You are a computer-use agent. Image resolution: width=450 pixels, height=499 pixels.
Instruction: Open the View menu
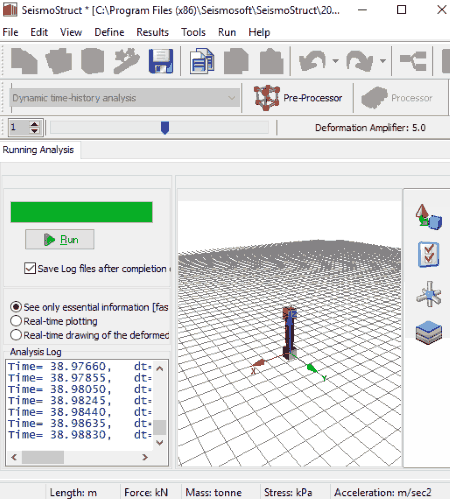(x=71, y=32)
